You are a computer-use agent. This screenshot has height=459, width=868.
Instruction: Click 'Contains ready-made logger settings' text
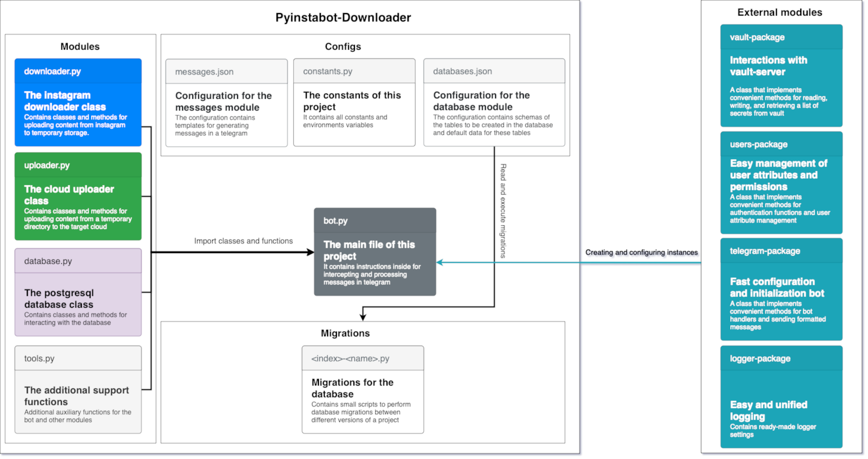click(x=773, y=430)
